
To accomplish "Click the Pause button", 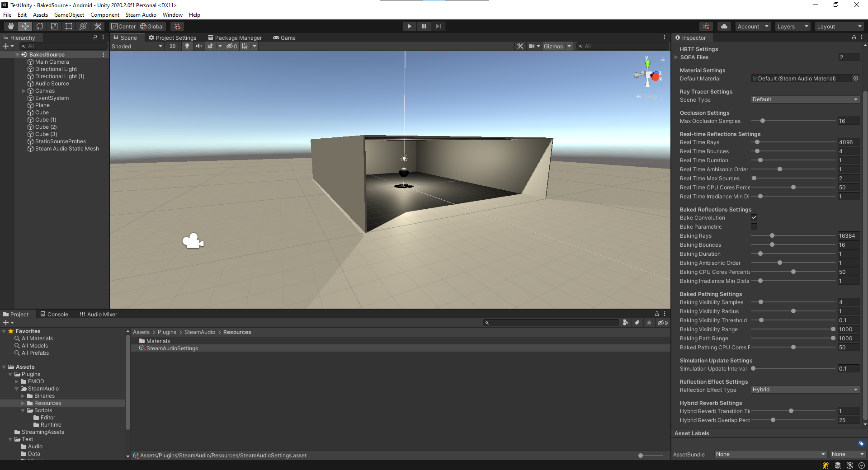I will [x=424, y=26].
